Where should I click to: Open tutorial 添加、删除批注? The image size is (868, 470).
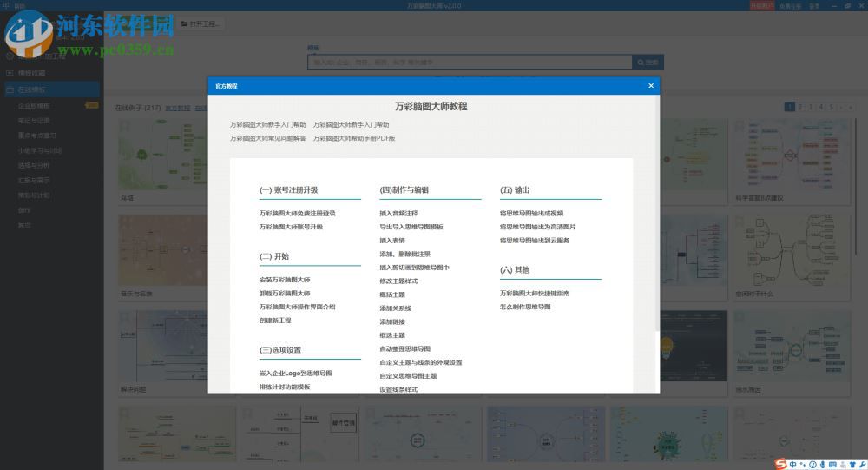coord(404,254)
